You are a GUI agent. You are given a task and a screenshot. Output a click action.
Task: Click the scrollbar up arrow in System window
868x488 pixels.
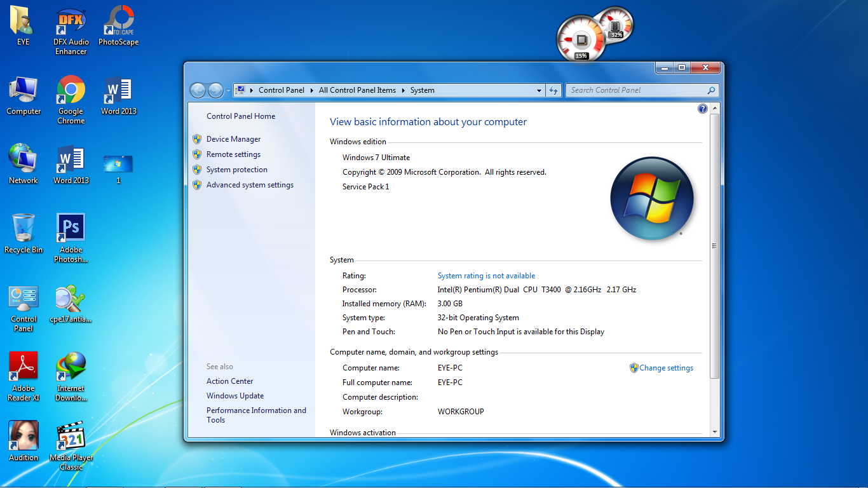[715, 109]
